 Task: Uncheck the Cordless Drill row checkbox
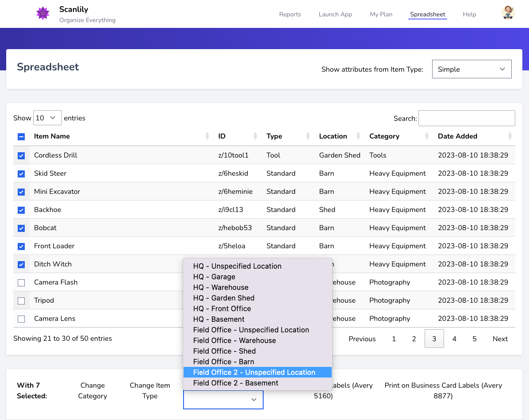(x=21, y=156)
